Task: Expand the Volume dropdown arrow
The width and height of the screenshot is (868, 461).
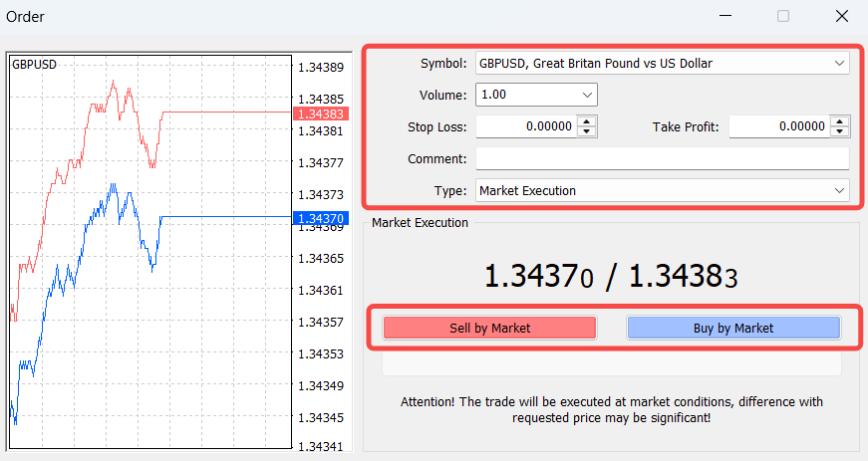Action: click(586, 95)
